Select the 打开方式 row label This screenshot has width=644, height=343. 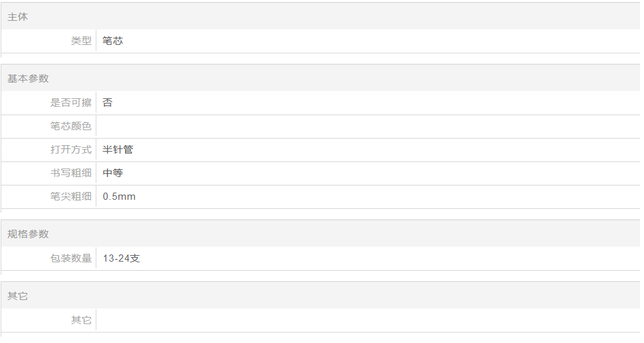point(71,150)
